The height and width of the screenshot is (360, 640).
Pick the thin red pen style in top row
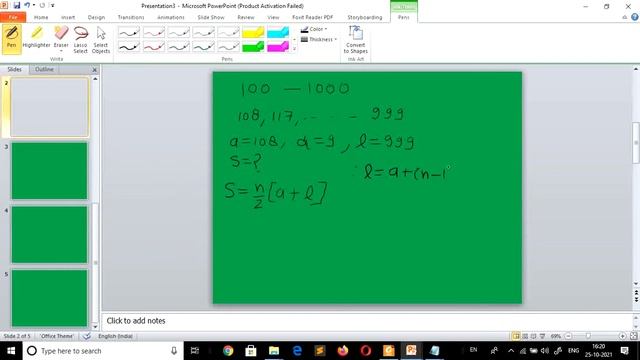[154, 32]
